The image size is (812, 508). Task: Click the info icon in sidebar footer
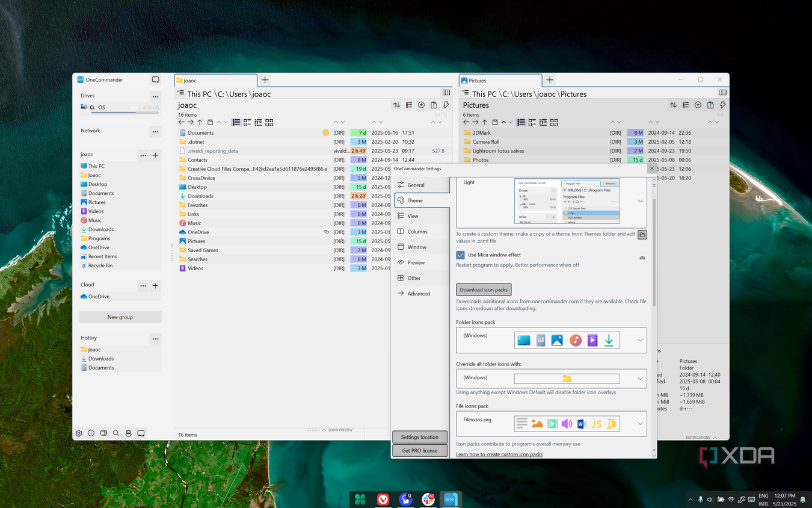click(91, 433)
